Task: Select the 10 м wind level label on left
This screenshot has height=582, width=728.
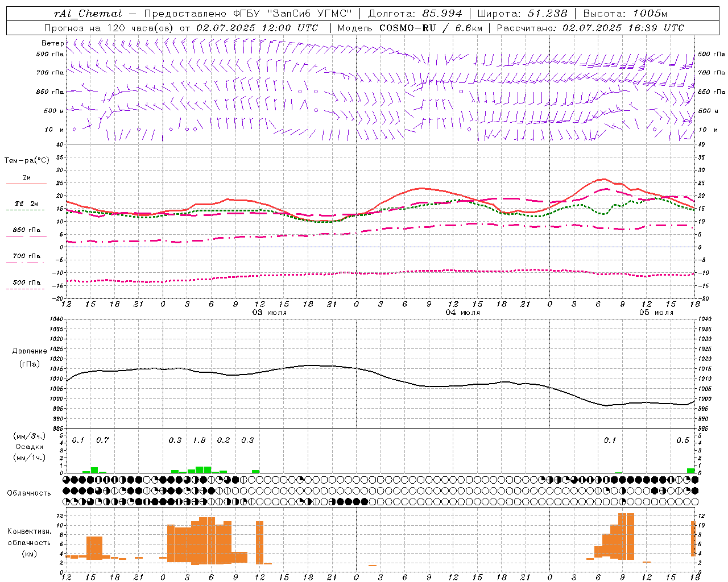Action: click(55, 130)
